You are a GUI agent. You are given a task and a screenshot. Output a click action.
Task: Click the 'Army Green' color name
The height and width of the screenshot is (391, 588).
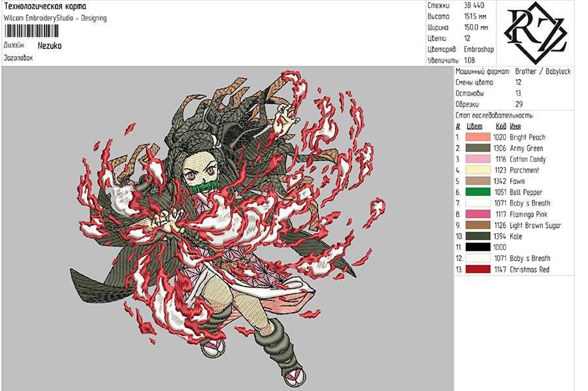(527, 148)
